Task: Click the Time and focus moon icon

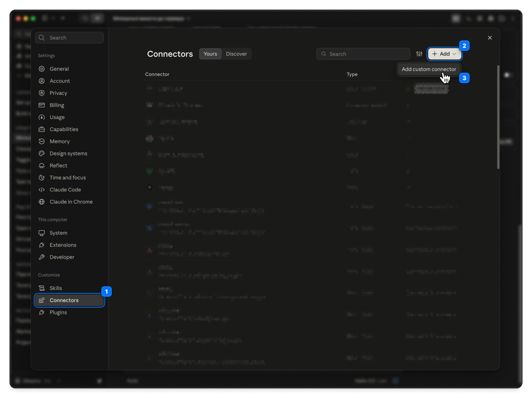Action: click(42, 178)
